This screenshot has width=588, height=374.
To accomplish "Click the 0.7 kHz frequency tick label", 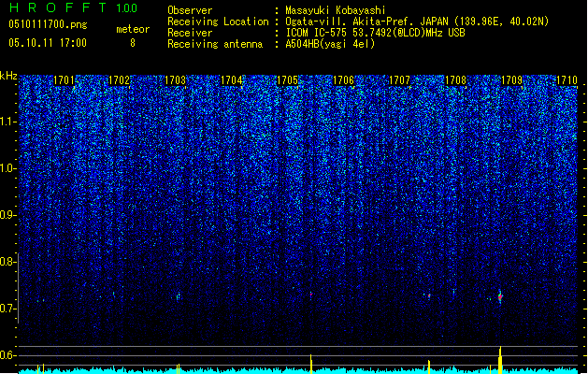I will 8,309.
